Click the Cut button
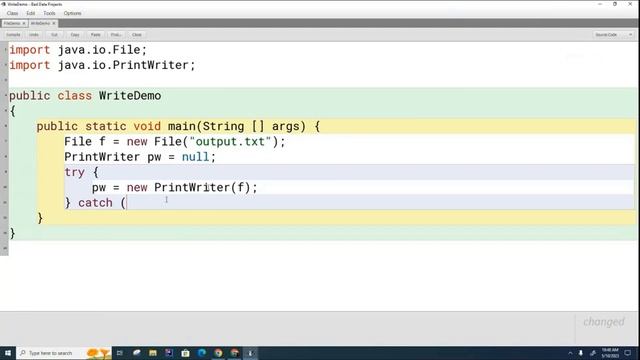 (x=54, y=35)
